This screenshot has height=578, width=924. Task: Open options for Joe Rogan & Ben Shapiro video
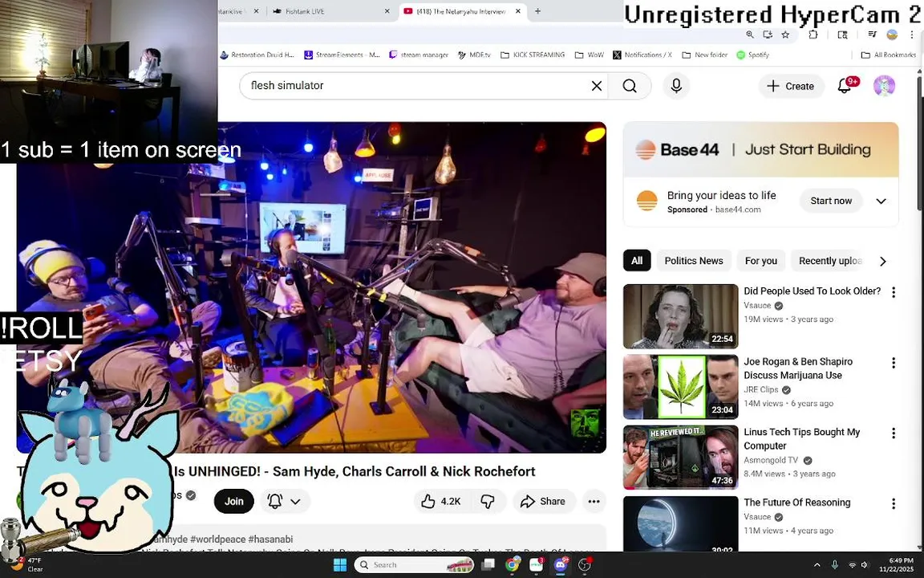(894, 363)
